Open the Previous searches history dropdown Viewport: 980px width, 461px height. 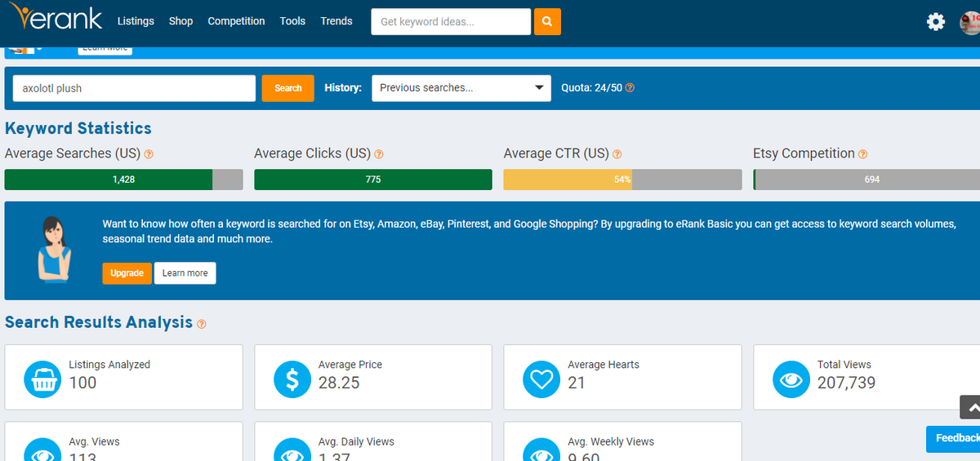[x=461, y=88]
